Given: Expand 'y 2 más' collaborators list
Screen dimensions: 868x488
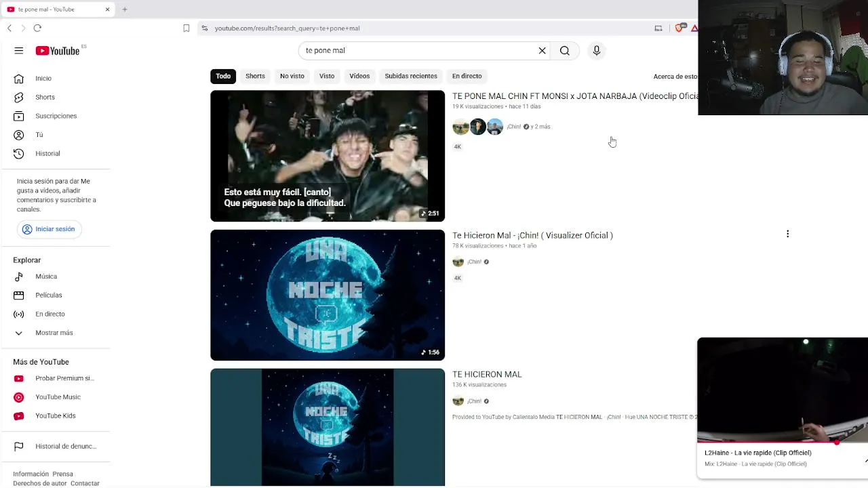Looking at the screenshot, I should coord(540,127).
